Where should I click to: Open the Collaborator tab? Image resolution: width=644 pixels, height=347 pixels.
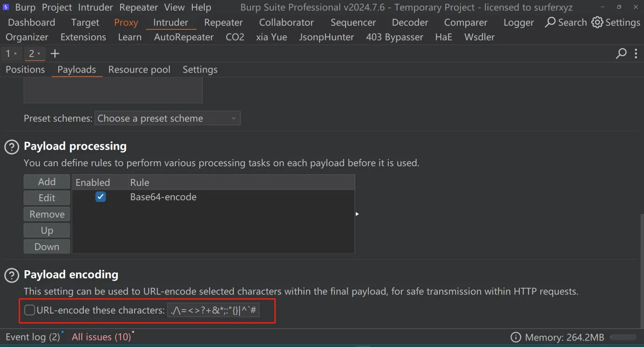(286, 22)
